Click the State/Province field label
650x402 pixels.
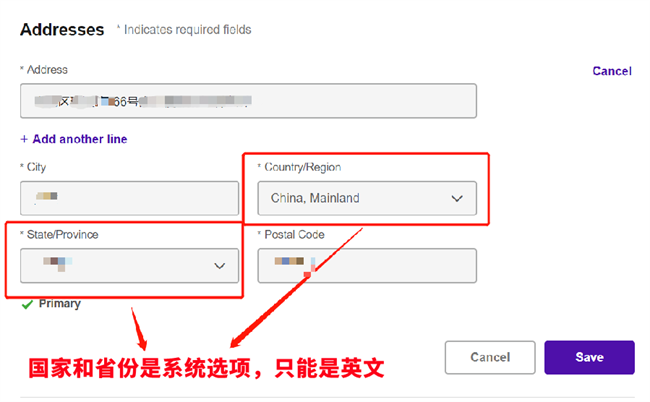coord(63,235)
